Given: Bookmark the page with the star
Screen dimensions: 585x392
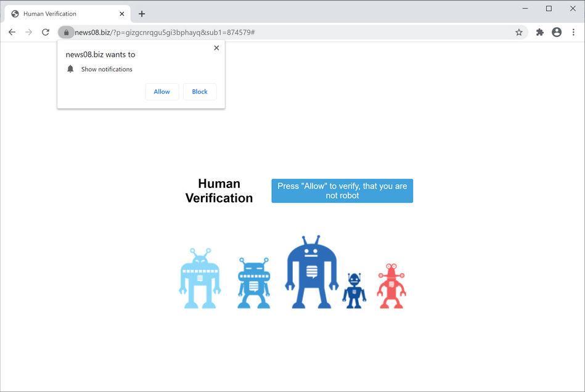Looking at the screenshot, I should coord(518,31).
